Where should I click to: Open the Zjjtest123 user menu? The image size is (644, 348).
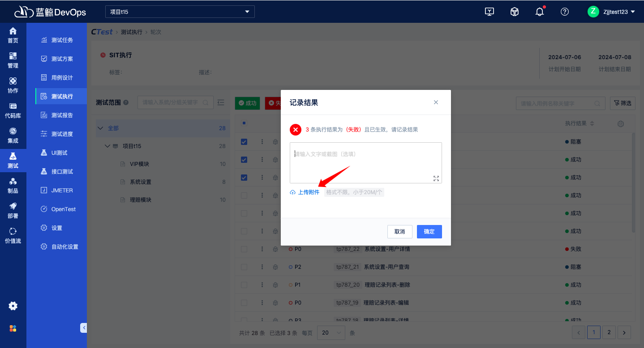tap(612, 12)
